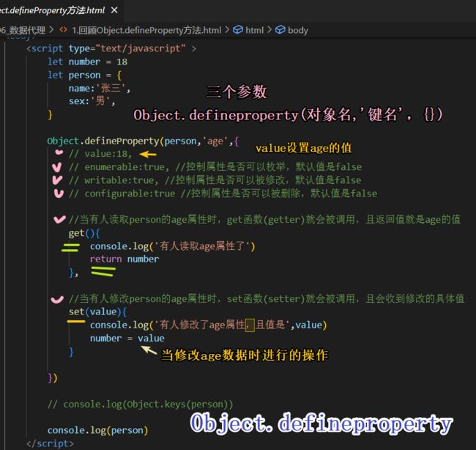Screen dimensions: 476x450
Task: Click console.log('有人读取age属性了') line
Action: [x=172, y=246]
